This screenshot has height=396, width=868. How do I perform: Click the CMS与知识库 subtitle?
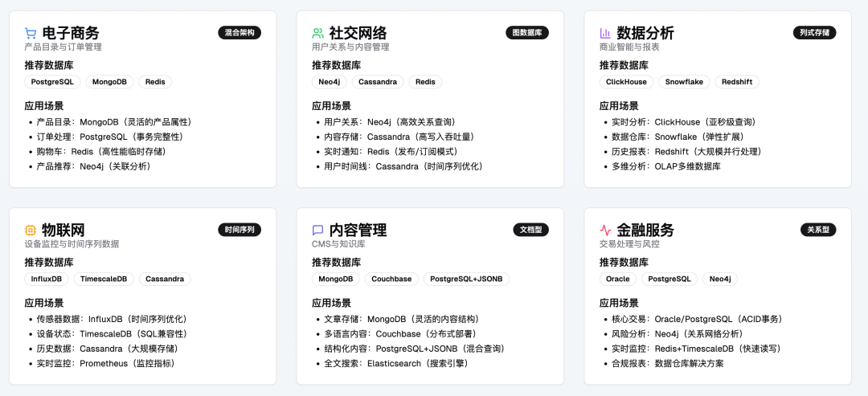pyautogui.click(x=338, y=244)
